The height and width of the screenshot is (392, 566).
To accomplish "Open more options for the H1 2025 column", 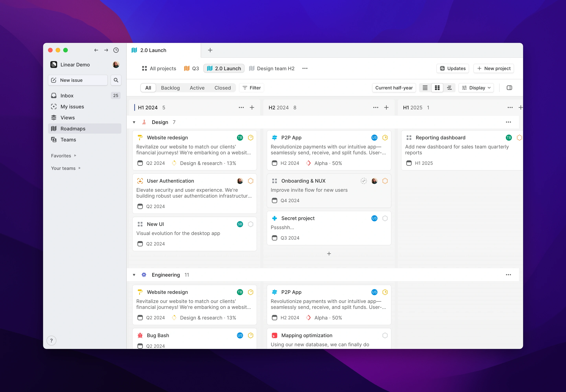I will coord(510,107).
